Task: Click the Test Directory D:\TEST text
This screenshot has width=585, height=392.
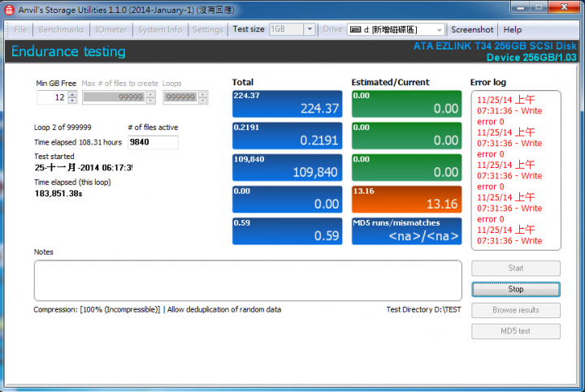Action: (423, 310)
